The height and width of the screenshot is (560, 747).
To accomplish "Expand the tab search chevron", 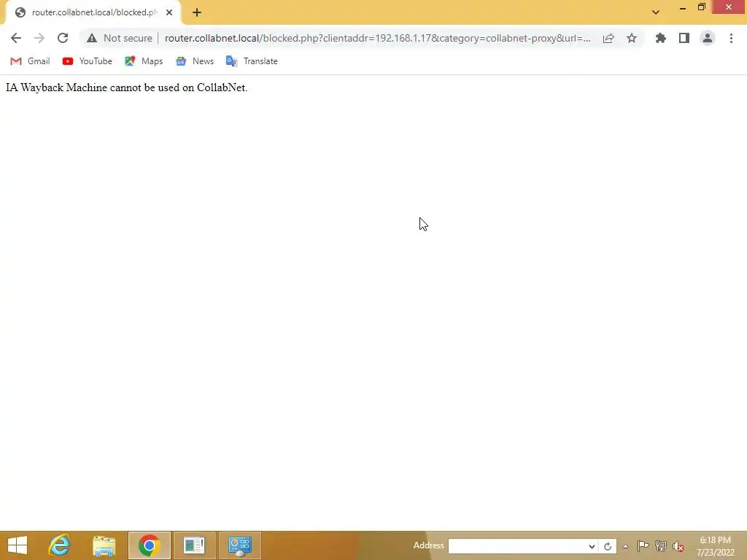I will tap(656, 12).
